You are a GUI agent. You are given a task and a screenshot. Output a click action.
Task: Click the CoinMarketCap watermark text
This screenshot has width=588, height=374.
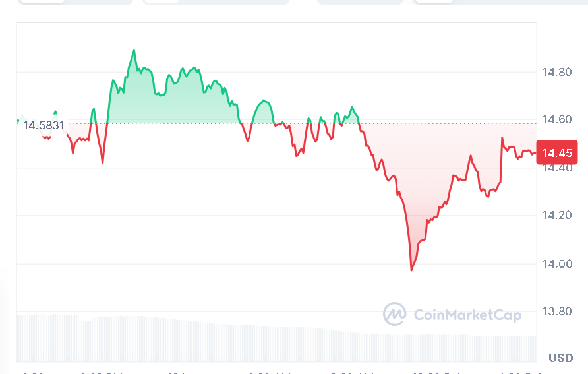pyautogui.click(x=467, y=315)
